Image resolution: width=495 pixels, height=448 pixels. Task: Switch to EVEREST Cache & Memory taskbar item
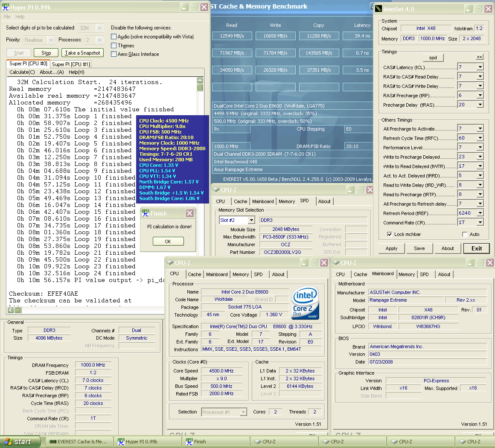click(79, 442)
